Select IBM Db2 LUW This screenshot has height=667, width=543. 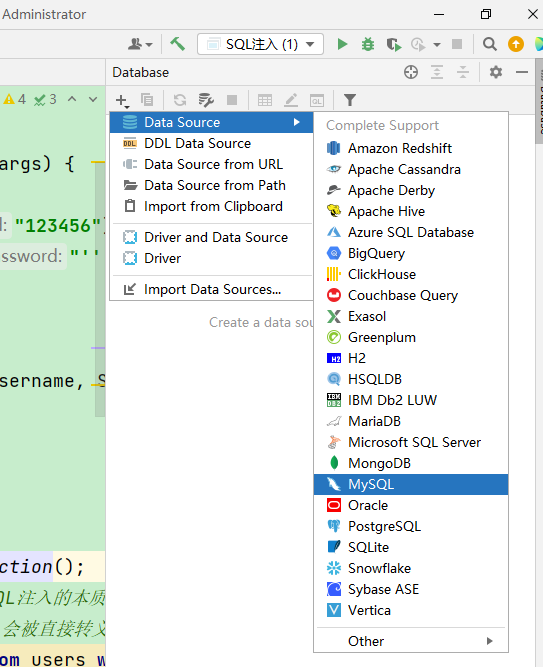click(411, 400)
